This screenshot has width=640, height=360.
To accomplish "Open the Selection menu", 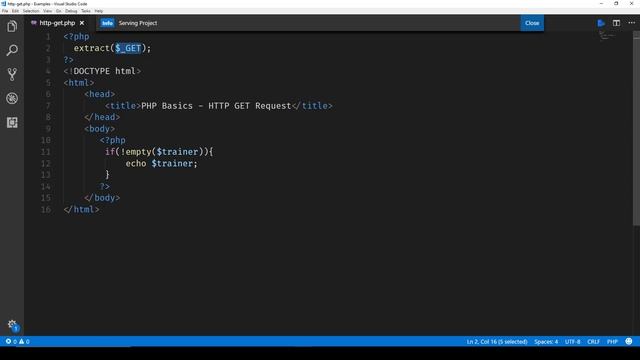I will (x=31, y=11).
